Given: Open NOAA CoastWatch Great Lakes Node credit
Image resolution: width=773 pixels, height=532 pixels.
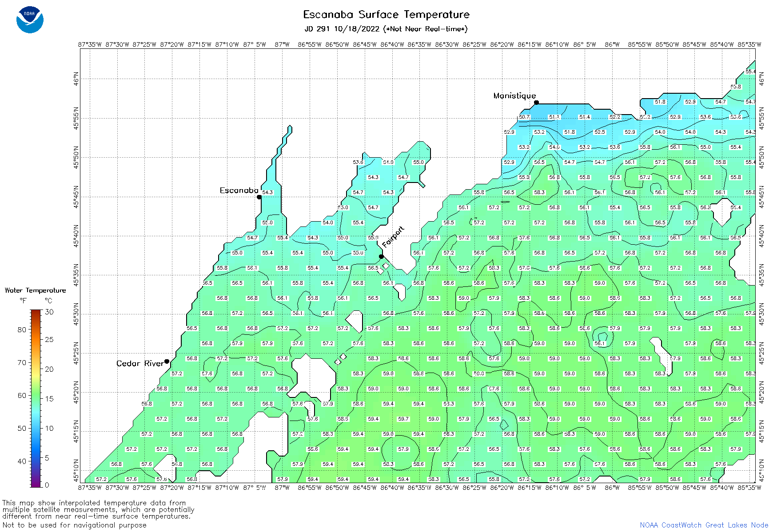Looking at the screenshot, I should tap(704, 525).
